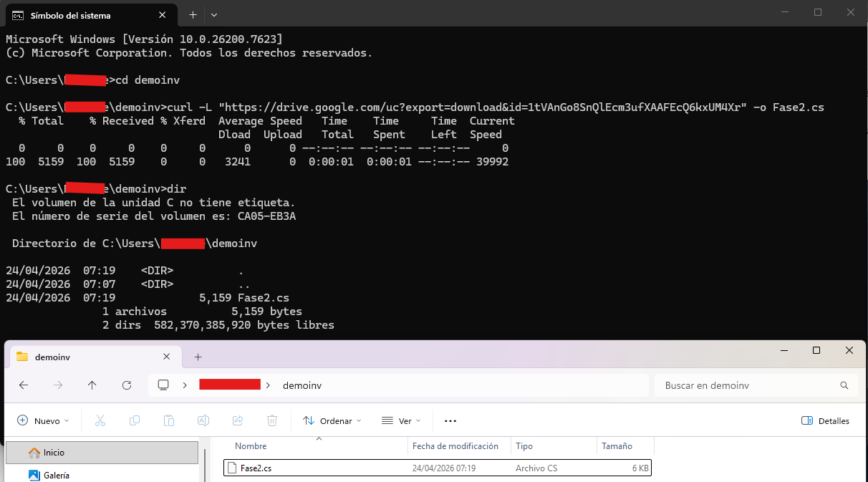Click the search magnifier icon
Viewport: 868px width, 482px height.
click(844, 385)
